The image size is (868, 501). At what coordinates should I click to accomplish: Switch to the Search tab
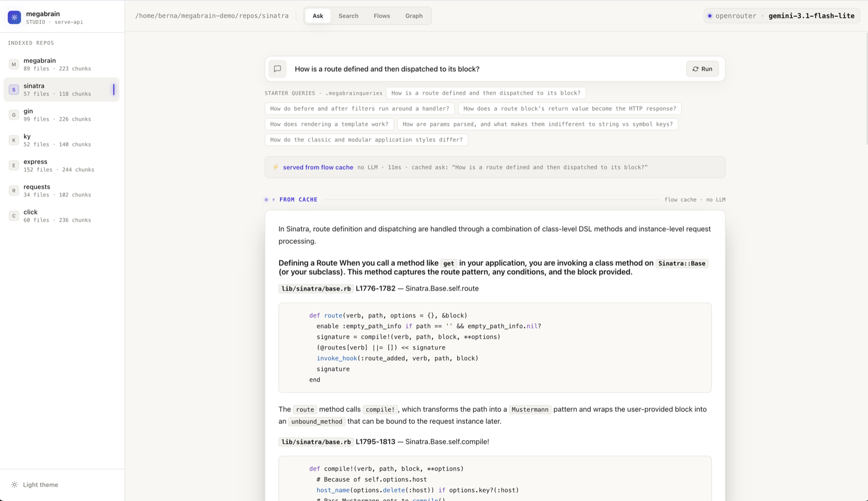click(x=348, y=16)
